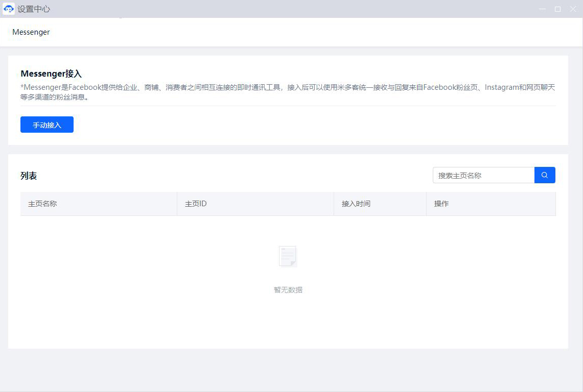The image size is (583, 392).
Task: Click the 列表 section title
Action: [x=29, y=176]
